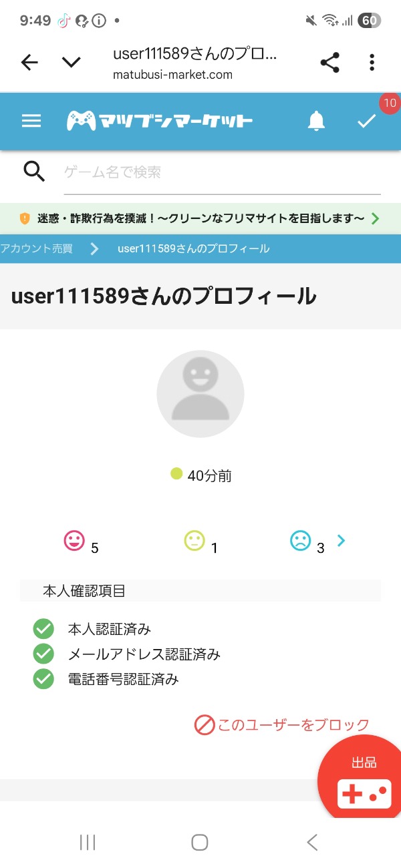Viewport: 401px width, 868px height.
Task: Open the browser tab dropdown arrow
Action: point(71,63)
